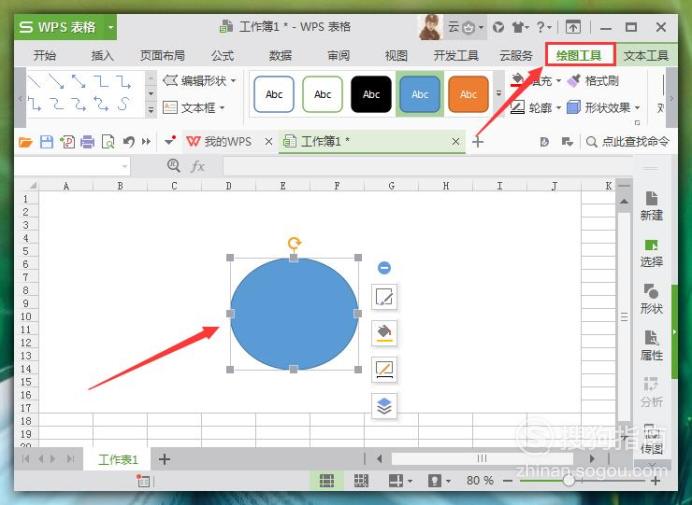This screenshot has width=692, height=505.
Task: Open the 插入 ribbon tab
Action: tap(102, 56)
